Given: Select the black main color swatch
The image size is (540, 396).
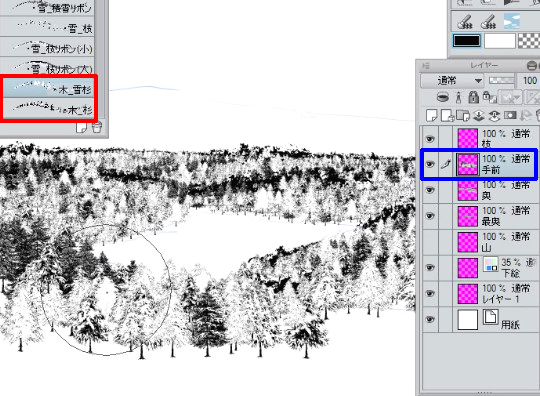Looking at the screenshot, I should click(x=466, y=41).
